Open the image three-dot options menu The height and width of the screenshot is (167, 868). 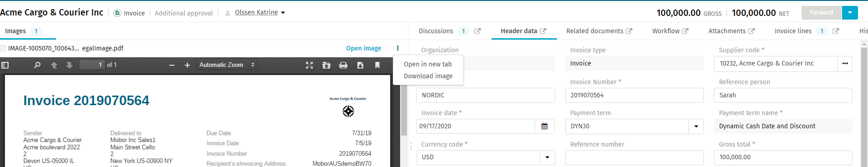[x=398, y=48]
